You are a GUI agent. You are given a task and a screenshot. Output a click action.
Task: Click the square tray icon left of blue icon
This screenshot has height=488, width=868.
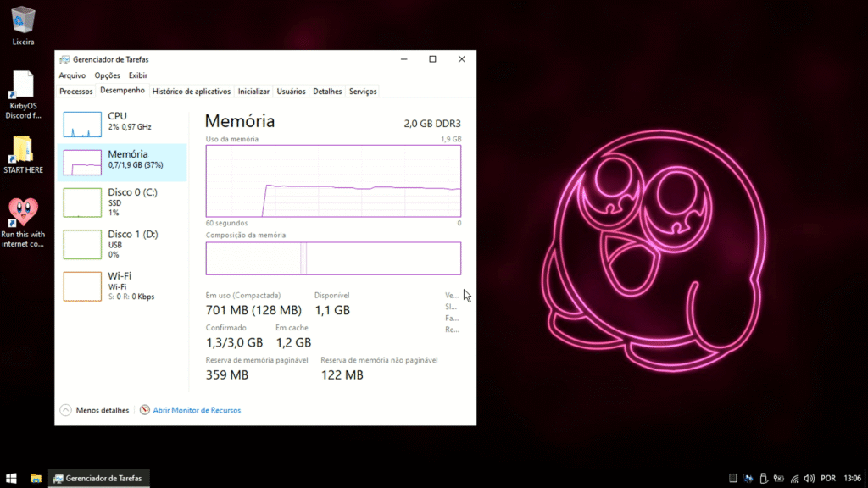pyautogui.click(x=733, y=478)
